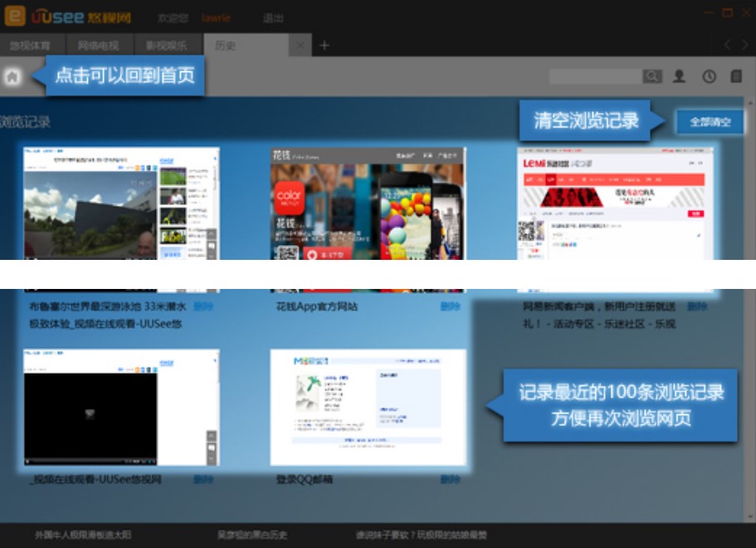Click the footer link starting 谁说妹子要软

coord(422,535)
